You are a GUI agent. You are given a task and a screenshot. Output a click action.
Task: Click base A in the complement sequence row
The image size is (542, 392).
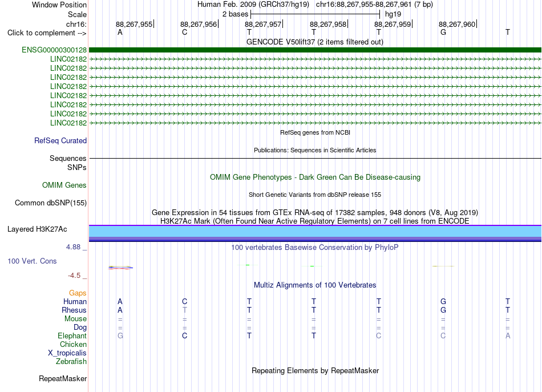point(120,32)
